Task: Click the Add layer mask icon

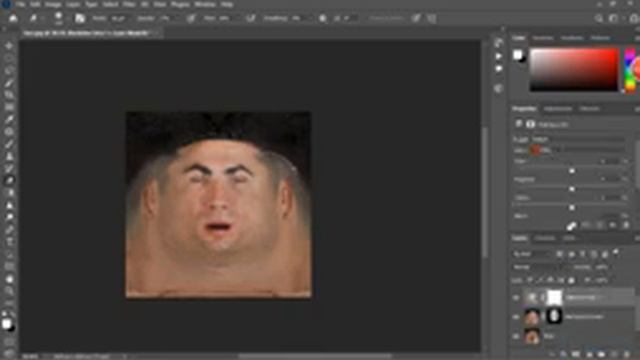Action: [576, 354]
